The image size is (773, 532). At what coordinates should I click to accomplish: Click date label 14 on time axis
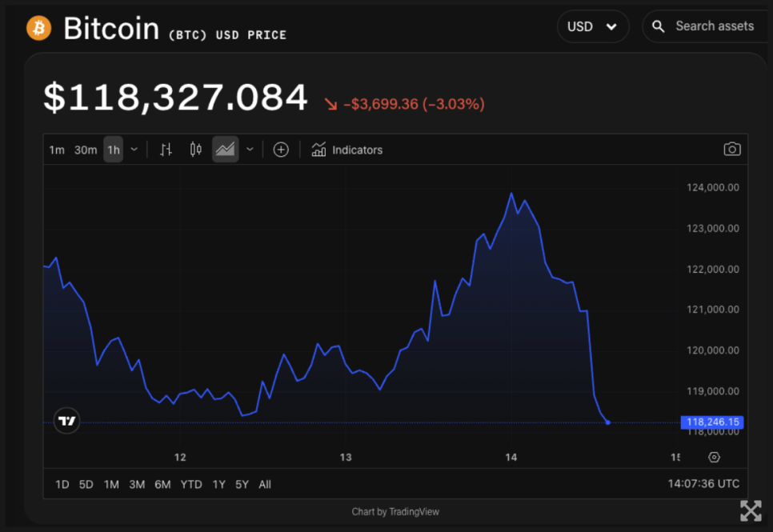(x=511, y=458)
